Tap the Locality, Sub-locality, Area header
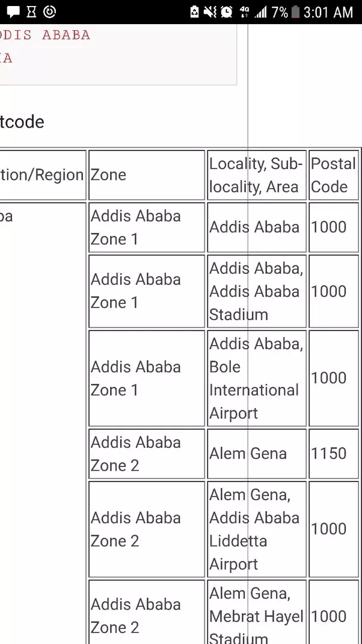 pyautogui.click(x=256, y=175)
